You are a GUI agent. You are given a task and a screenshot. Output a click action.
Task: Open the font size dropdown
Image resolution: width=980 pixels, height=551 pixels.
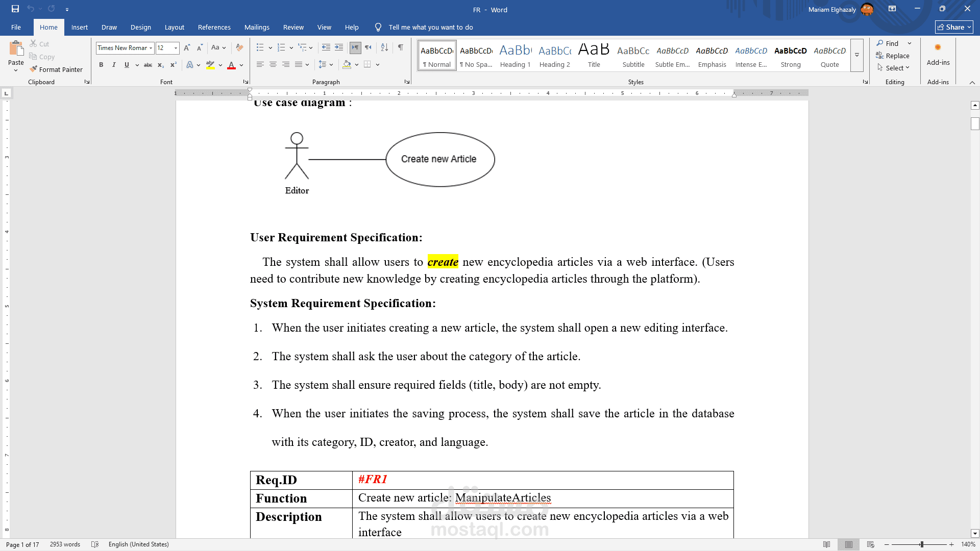coord(176,48)
